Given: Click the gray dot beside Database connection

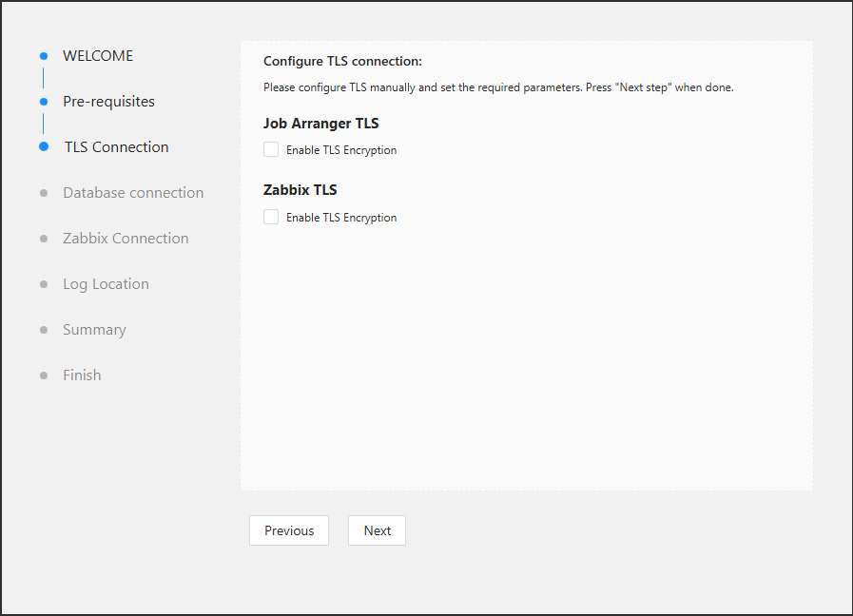Looking at the screenshot, I should [x=44, y=193].
